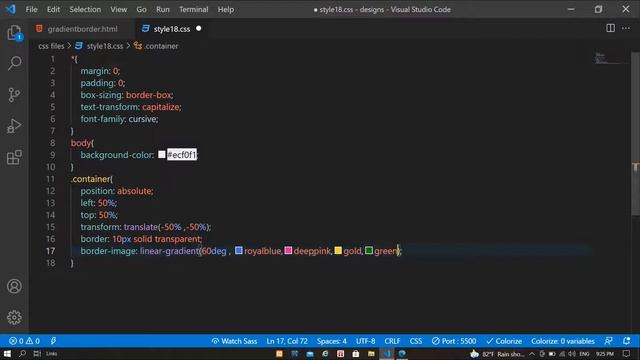Open the Windows action center icon
The height and width of the screenshot is (360, 640).
click(x=627, y=353)
